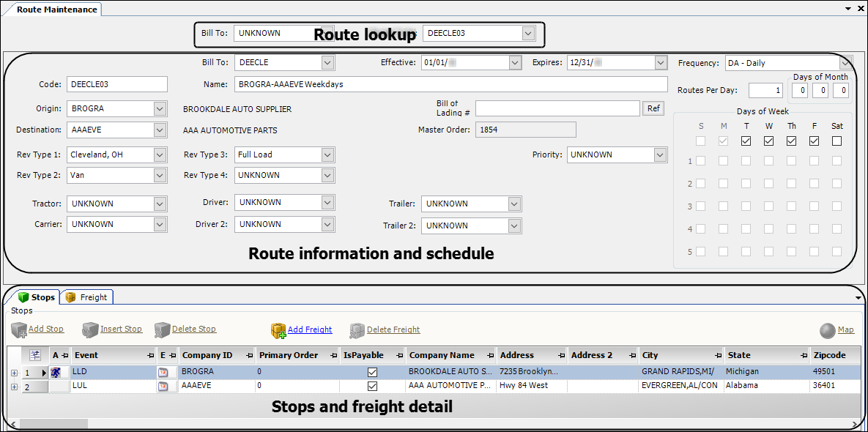Click the Add Freight link
868x432 pixels.
coord(310,330)
